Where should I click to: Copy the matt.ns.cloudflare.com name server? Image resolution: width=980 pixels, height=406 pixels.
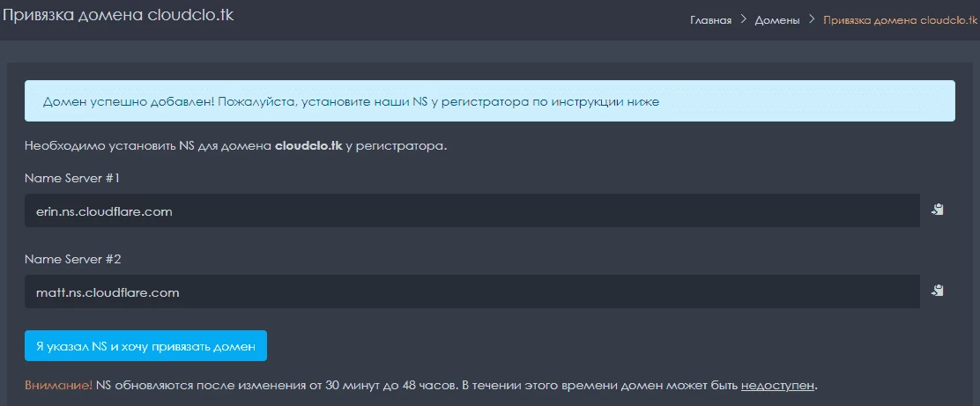[x=937, y=291]
